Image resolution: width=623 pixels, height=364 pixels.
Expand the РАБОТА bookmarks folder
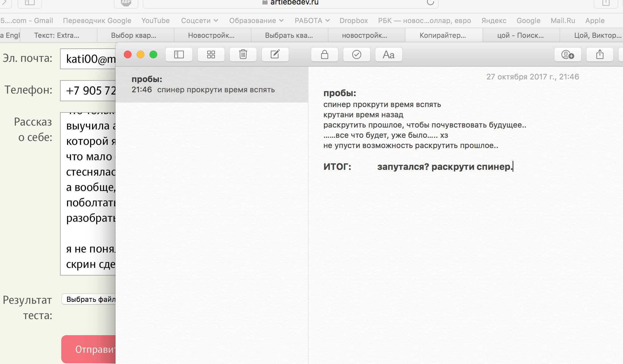(312, 21)
